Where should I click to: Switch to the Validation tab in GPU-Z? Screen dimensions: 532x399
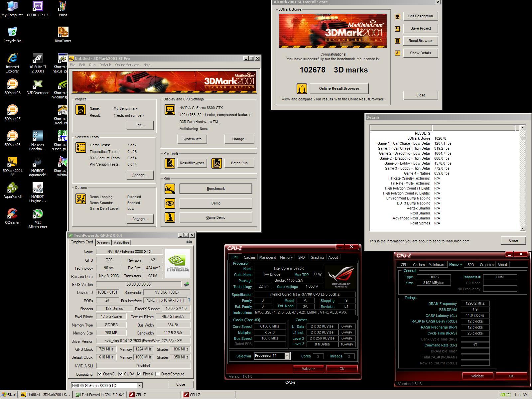pos(121,243)
